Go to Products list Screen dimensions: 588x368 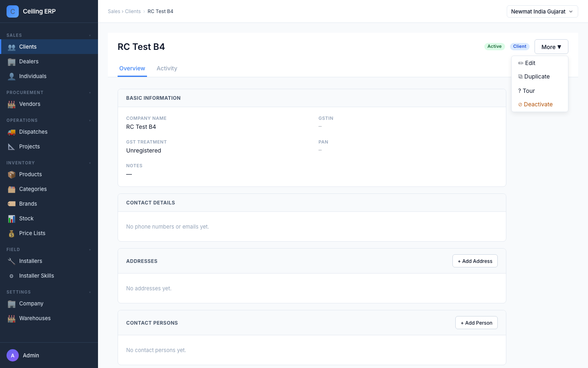tap(49, 174)
